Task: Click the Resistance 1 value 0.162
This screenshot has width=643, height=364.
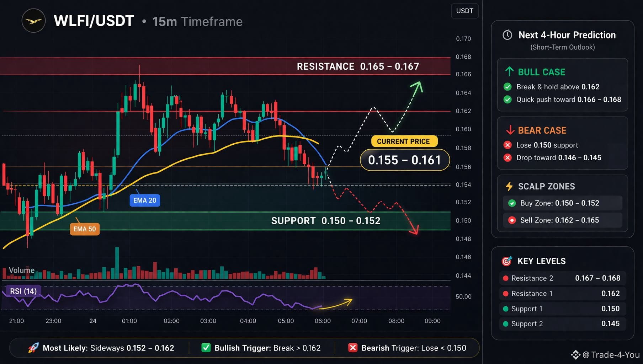Action: pyautogui.click(x=610, y=294)
